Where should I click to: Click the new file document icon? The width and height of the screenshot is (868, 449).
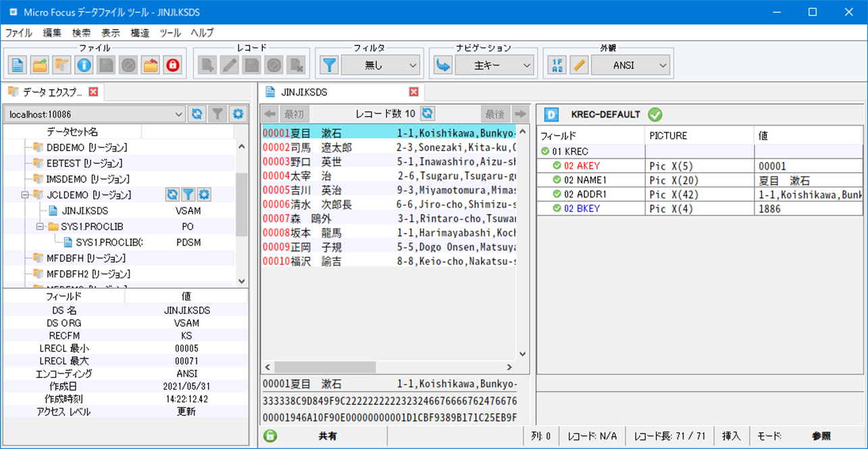click(18, 65)
